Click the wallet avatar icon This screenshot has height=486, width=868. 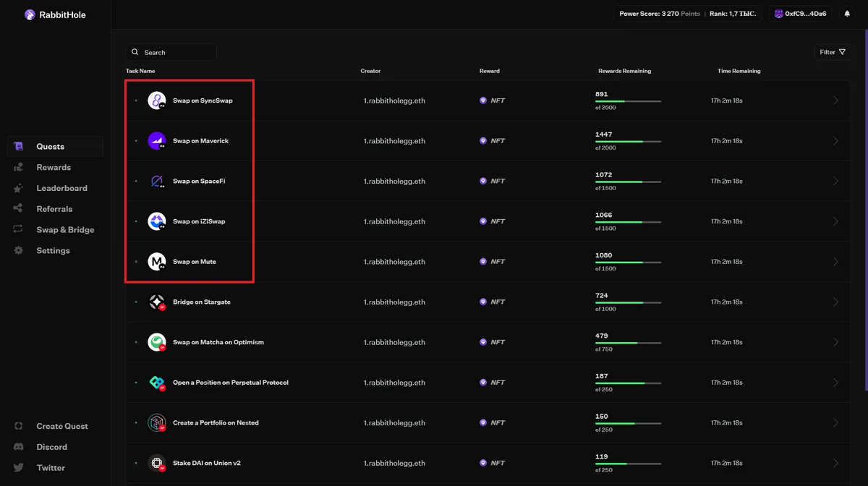pyautogui.click(x=779, y=14)
